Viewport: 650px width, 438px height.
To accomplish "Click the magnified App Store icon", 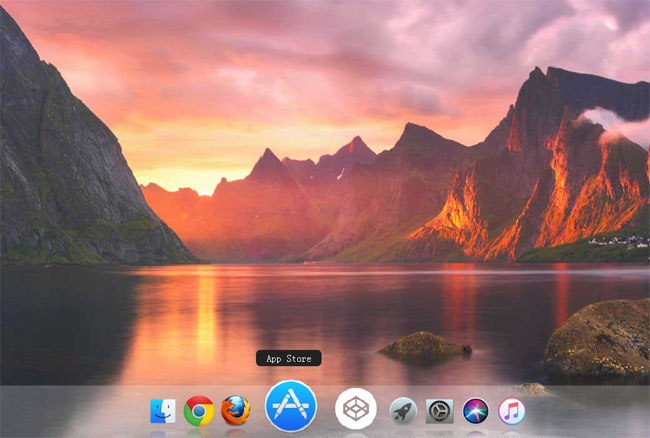I will click(291, 406).
